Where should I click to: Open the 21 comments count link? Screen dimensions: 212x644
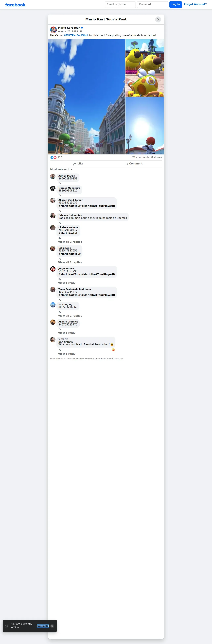pos(141,158)
